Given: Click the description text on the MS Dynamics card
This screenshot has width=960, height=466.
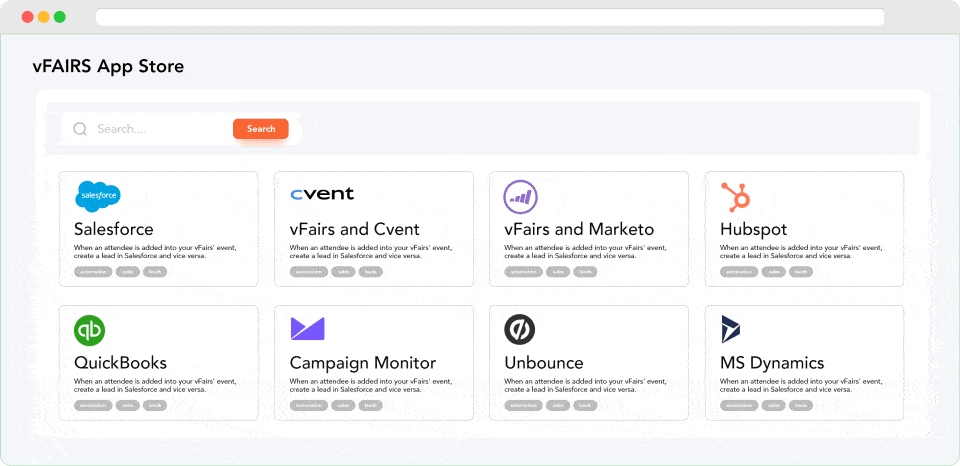Looking at the screenshot, I should coord(801,385).
